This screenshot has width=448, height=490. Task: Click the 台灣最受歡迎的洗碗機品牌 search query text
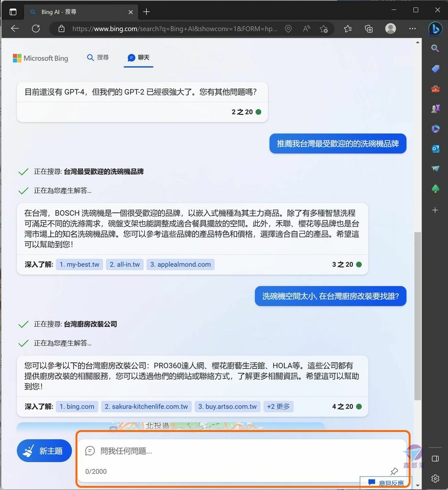pos(103,172)
